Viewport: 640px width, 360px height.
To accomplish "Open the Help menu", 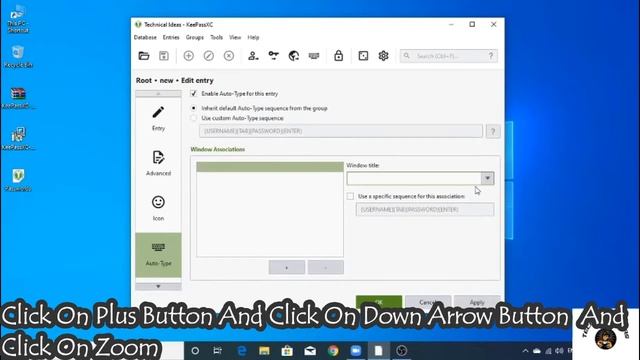I will (x=253, y=37).
